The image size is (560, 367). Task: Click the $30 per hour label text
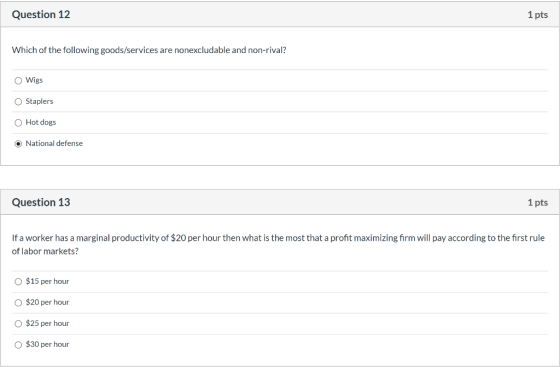coord(48,345)
